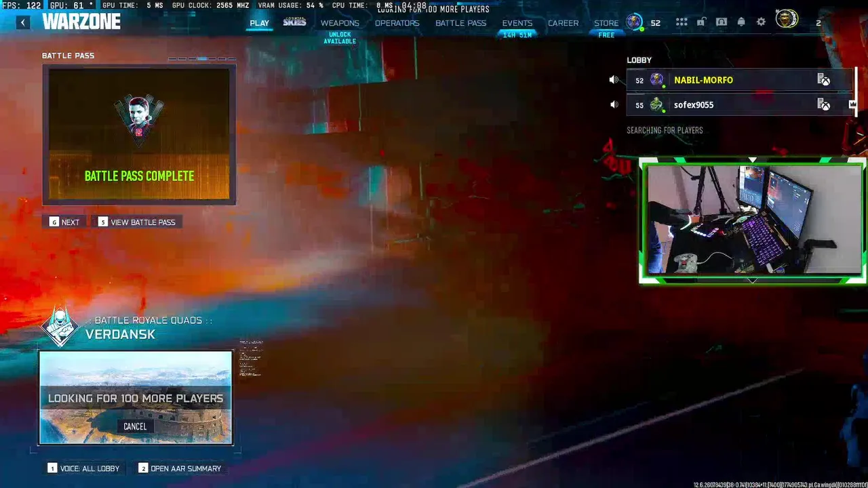This screenshot has height=488, width=868.
Task: Open the grid apps menu icon
Action: pos(682,22)
